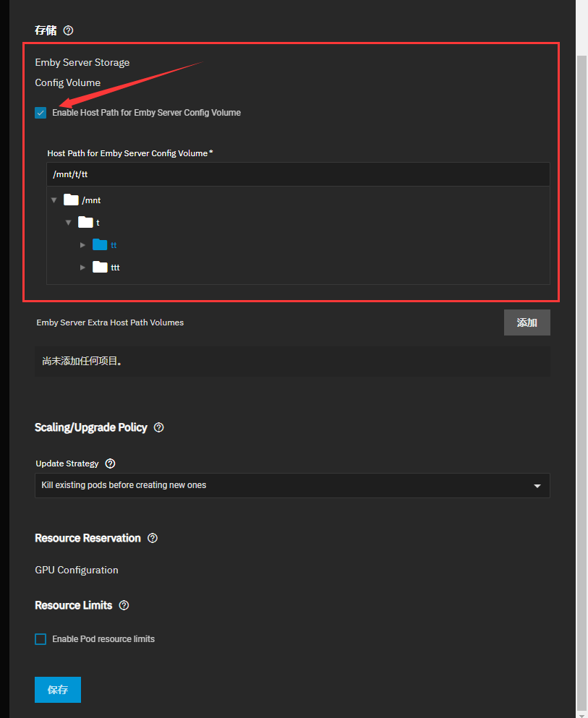The width and height of the screenshot is (588, 718).
Task: Click 添加 to add extra host path
Action: coord(527,322)
